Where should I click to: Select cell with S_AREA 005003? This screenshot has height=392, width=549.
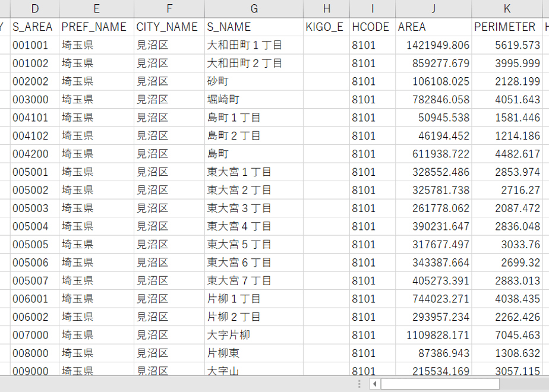[x=34, y=208]
